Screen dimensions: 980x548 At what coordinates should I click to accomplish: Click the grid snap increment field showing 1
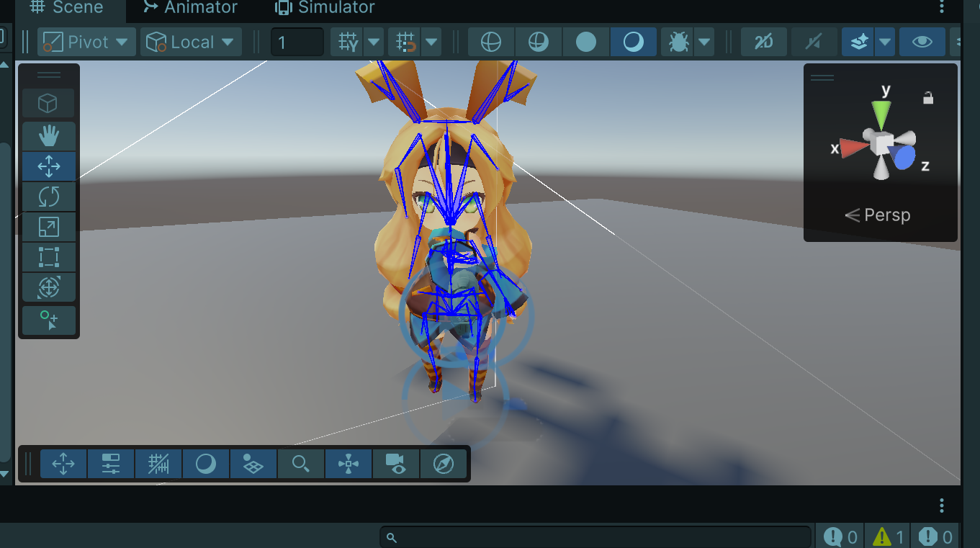pyautogui.click(x=297, y=42)
